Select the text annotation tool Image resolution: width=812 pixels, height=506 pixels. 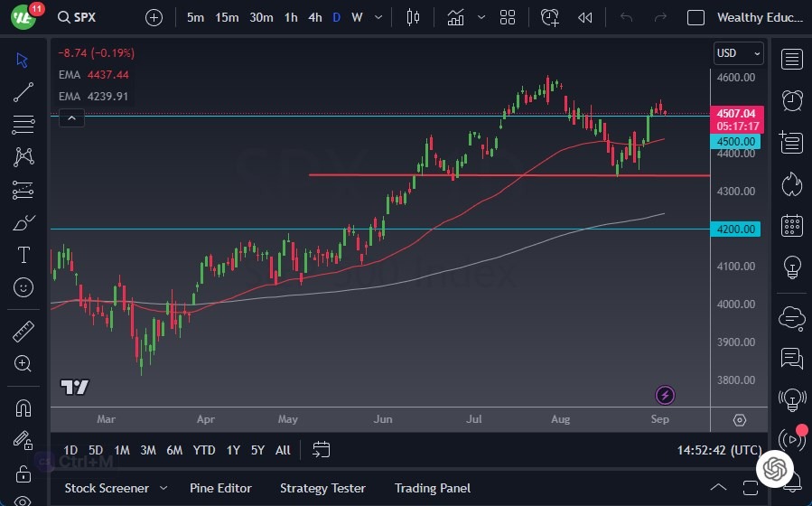(x=23, y=255)
